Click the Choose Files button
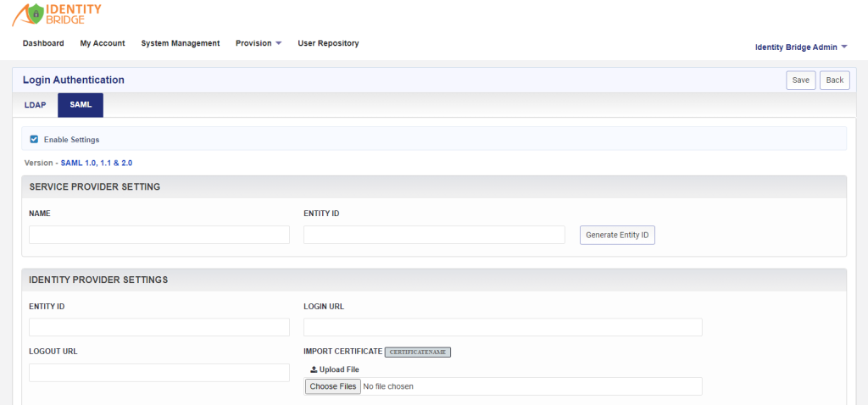Screen dimensions: 868x405 coord(332,386)
